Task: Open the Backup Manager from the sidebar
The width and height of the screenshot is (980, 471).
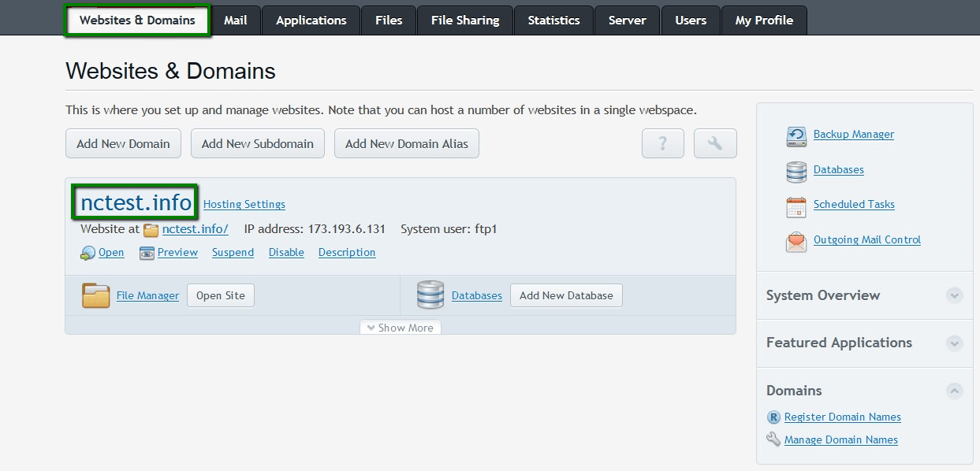Action: (796, 135)
